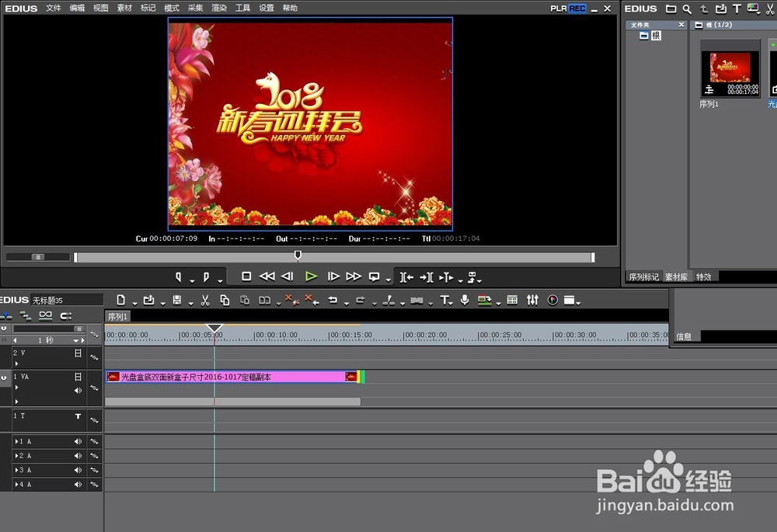Open the dropdown arrow beside the Save icon
This screenshot has width=777, height=532.
click(x=190, y=303)
